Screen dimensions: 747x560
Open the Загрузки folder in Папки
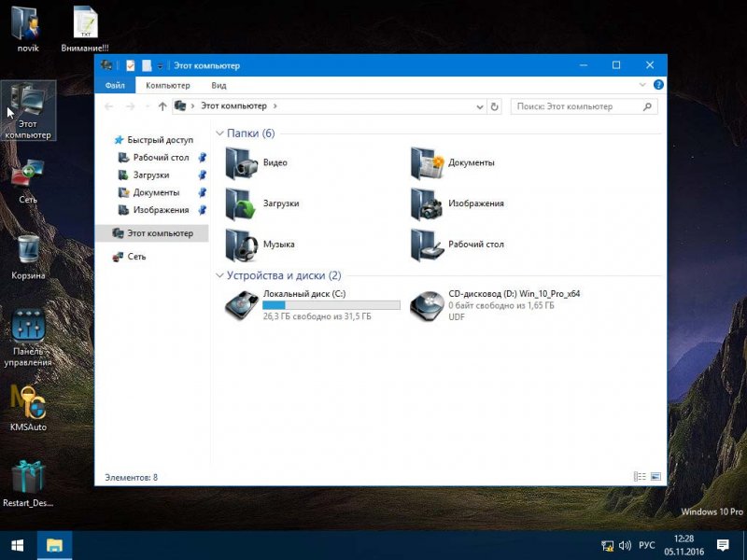[x=242, y=203]
